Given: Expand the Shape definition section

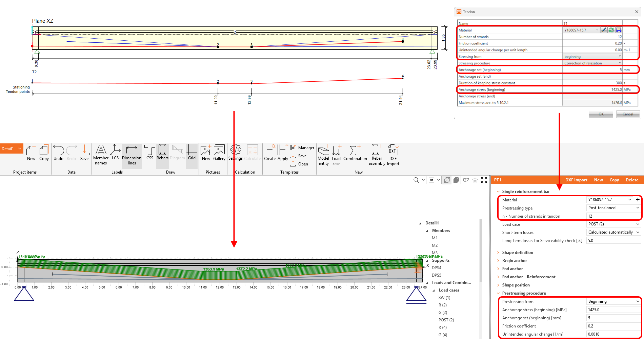Looking at the screenshot, I should [517, 253].
